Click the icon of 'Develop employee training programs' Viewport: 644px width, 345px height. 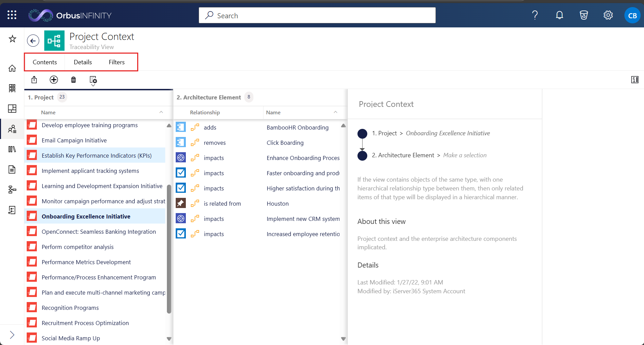[x=32, y=125]
